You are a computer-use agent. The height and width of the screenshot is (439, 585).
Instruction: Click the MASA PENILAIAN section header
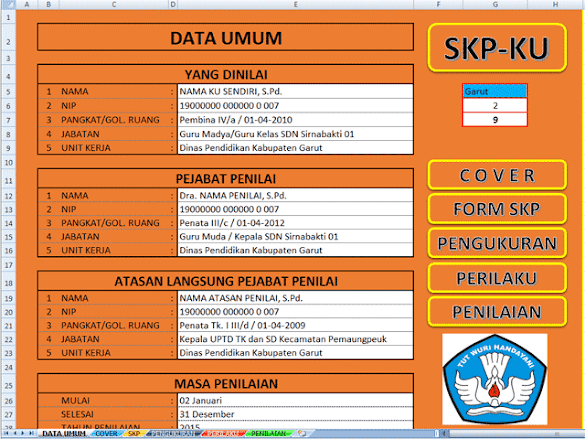click(x=225, y=383)
